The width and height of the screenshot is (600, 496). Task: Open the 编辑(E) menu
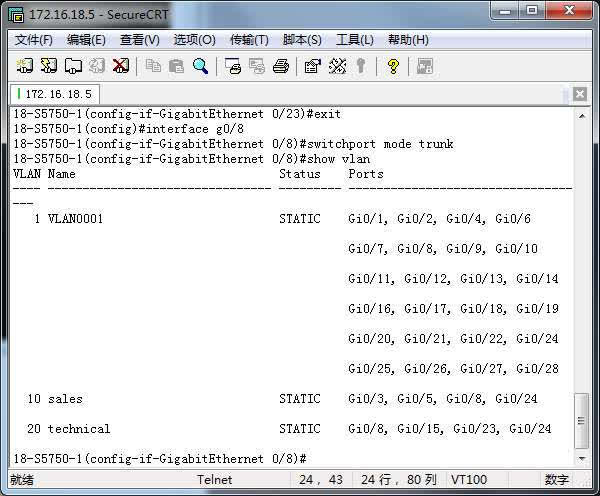(86, 40)
